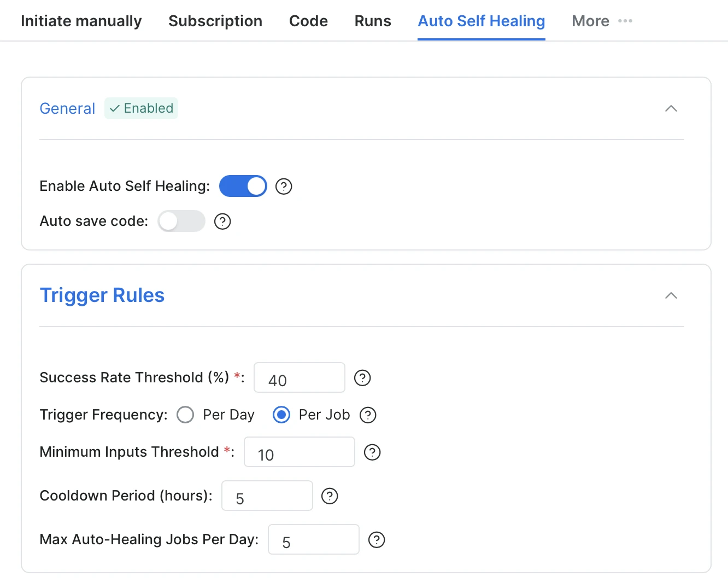Show help for Minimum Inputs Threshold
Viewport: 728px width, 582px height.
372,452
